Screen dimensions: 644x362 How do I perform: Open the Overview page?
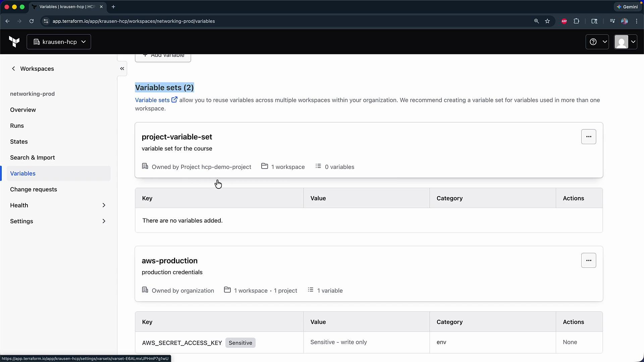pos(23,110)
